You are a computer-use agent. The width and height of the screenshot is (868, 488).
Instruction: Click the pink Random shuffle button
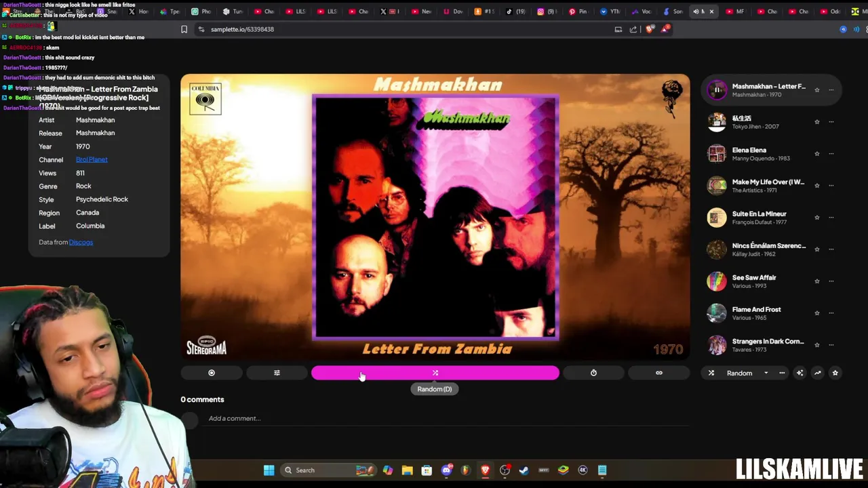click(435, 373)
